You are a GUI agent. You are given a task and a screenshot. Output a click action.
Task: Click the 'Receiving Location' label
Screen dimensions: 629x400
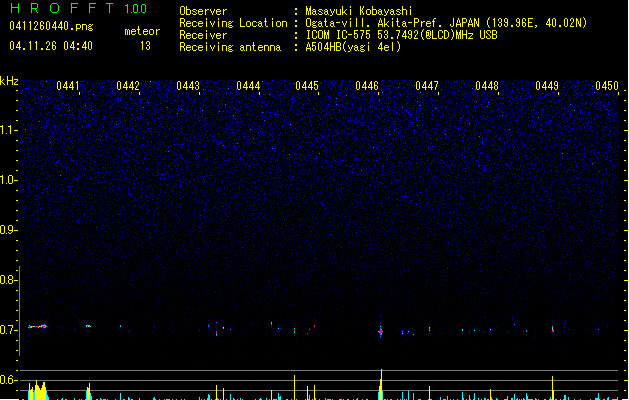click(233, 23)
